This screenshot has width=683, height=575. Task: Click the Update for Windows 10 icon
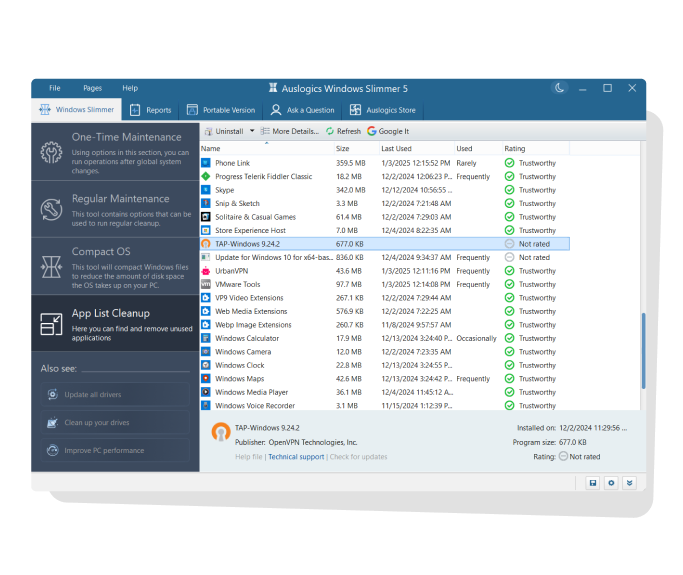pyautogui.click(x=206, y=257)
